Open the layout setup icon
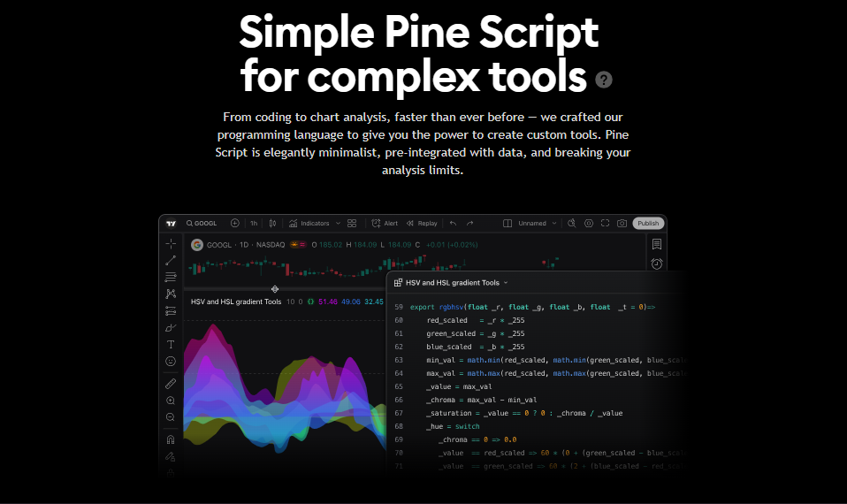The width and height of the screenshot is (847, 504). pos(507,223)
